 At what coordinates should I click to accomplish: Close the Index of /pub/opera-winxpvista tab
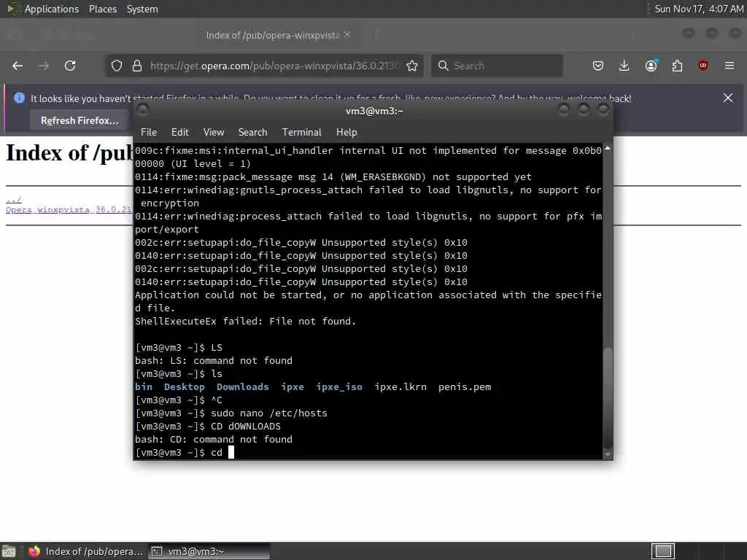347,34
